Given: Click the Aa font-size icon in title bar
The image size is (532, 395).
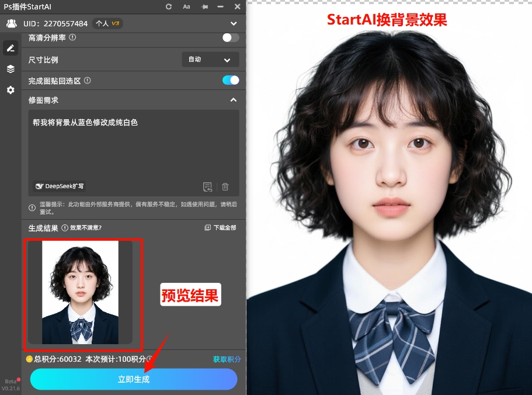Looking at the screenshot, I should click(x=186, y=6).
